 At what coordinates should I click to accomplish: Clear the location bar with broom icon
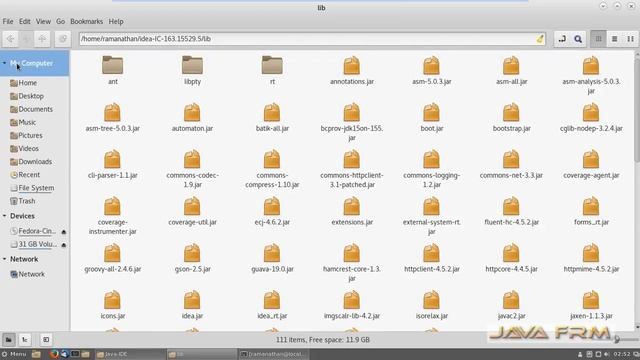pyautogui.click(x=540, y=39)
